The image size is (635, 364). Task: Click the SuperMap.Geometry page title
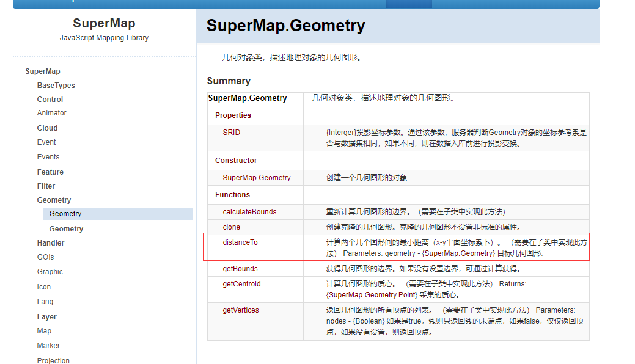click(286, 26)
